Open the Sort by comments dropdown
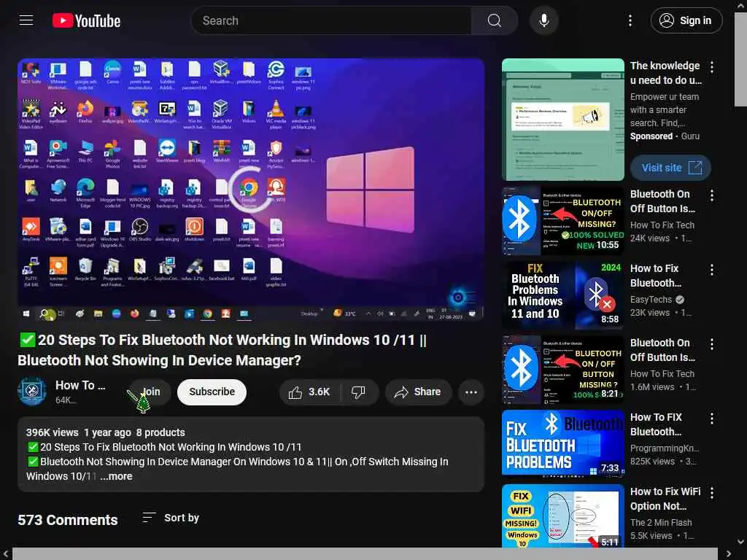Image resolution: width=747 pixels, height=560 pixels. pos(171,518)
